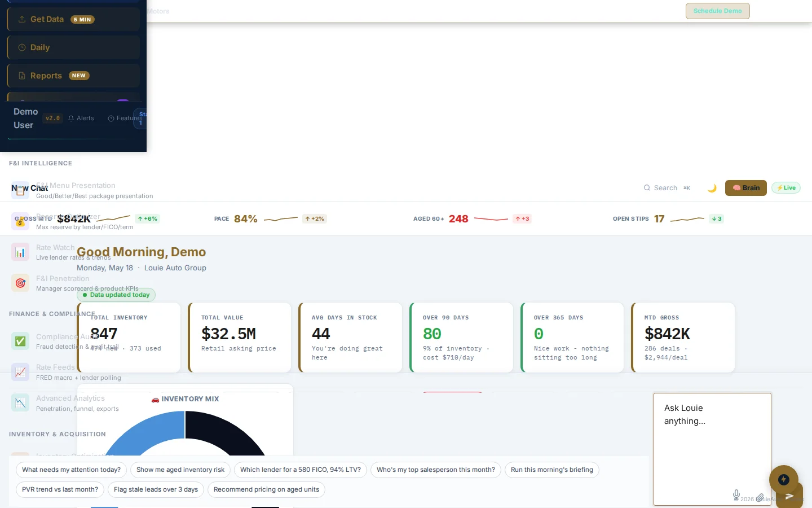Screen dimensions: 812x508
Task: Click the Gross MTD +6% badge
Action: [148, 218]
